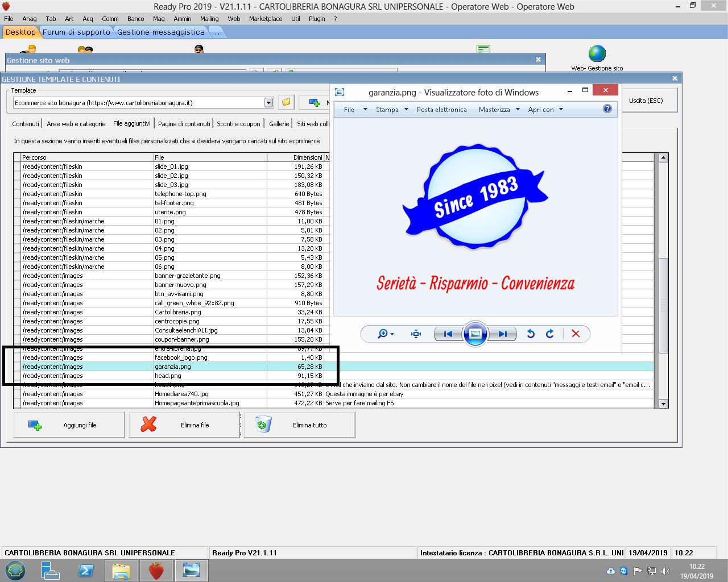Select the Pagine di contenuti tab
The width and height of the screenshot is (728, 582).
point(184,123)
